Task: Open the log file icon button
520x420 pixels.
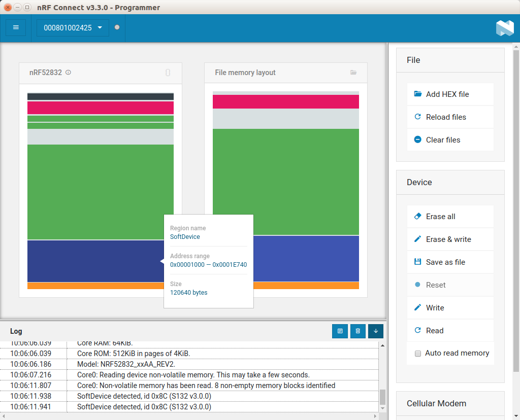Action: pos(340,331)
